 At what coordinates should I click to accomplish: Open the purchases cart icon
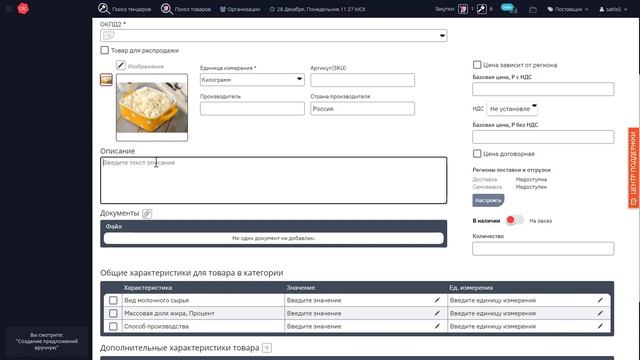click(463, 9)
